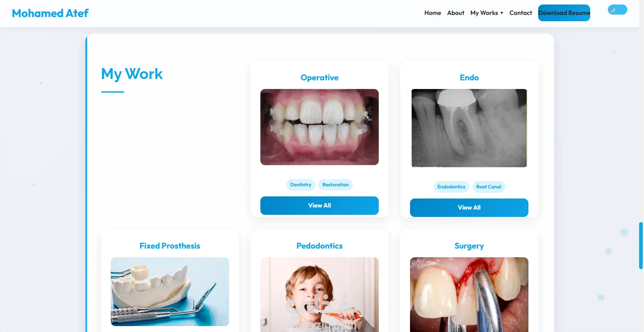
Task: Click the Surgery card heading
Action: [469, 246]
